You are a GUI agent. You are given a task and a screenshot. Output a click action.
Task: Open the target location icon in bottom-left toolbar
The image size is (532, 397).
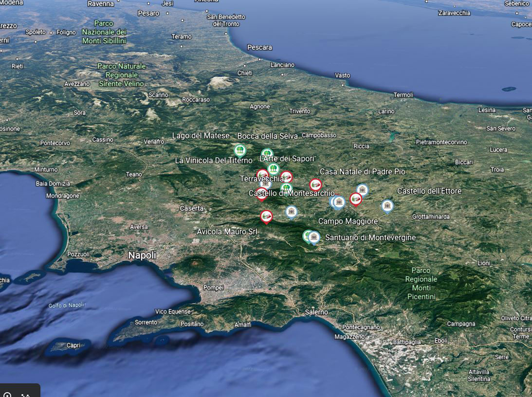7,394
